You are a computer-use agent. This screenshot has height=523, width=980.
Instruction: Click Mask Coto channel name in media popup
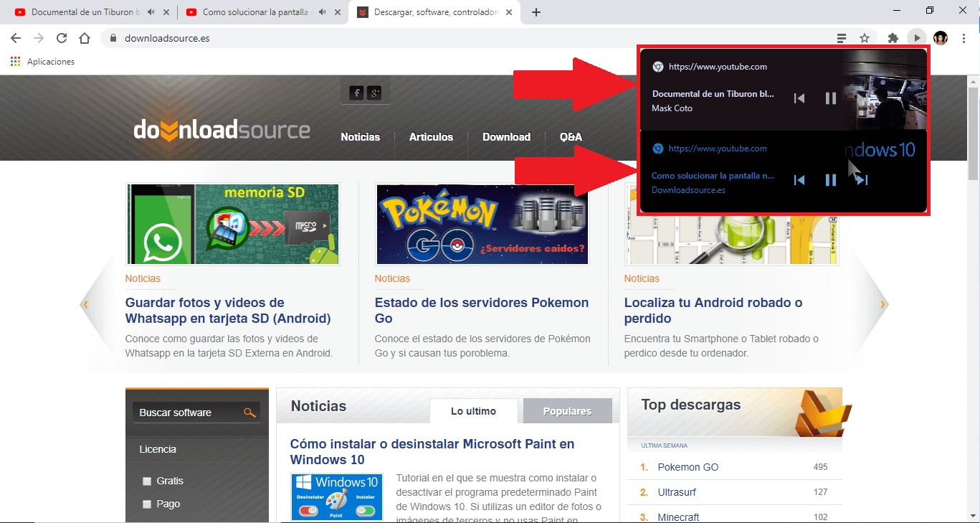[x=672, y=108]
